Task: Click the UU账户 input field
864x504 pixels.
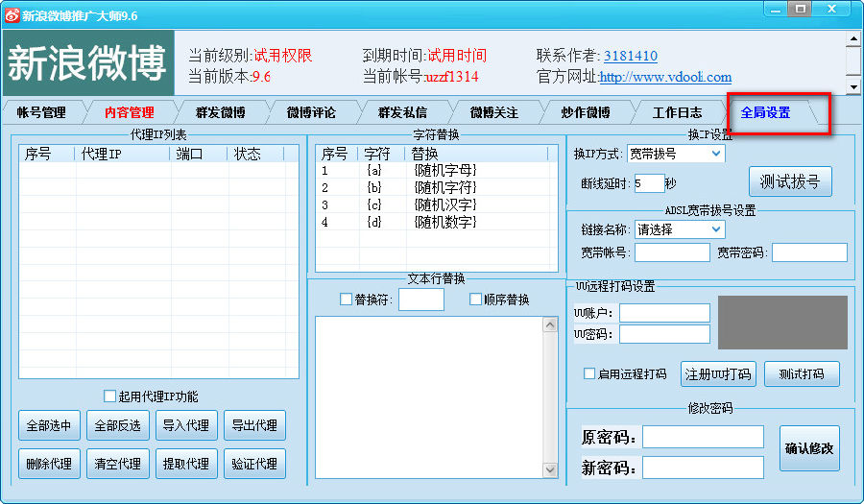Action: click(x=664, y=313)
